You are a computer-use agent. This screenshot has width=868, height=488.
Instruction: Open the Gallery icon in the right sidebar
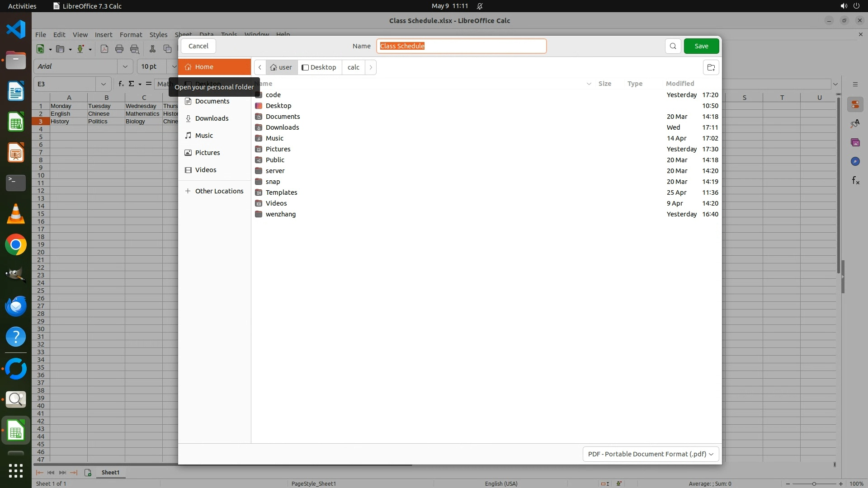[x=855, y=142]
